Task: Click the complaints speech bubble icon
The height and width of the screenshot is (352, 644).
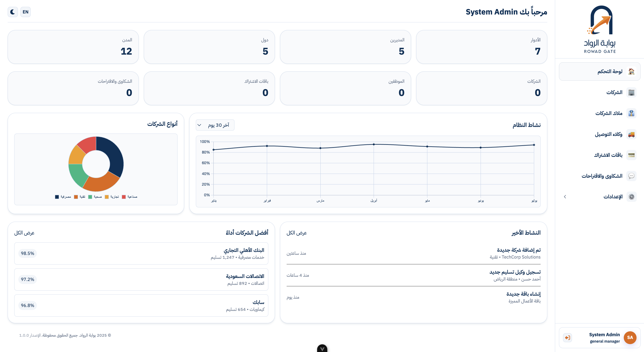Action: (x=631, y=176)
